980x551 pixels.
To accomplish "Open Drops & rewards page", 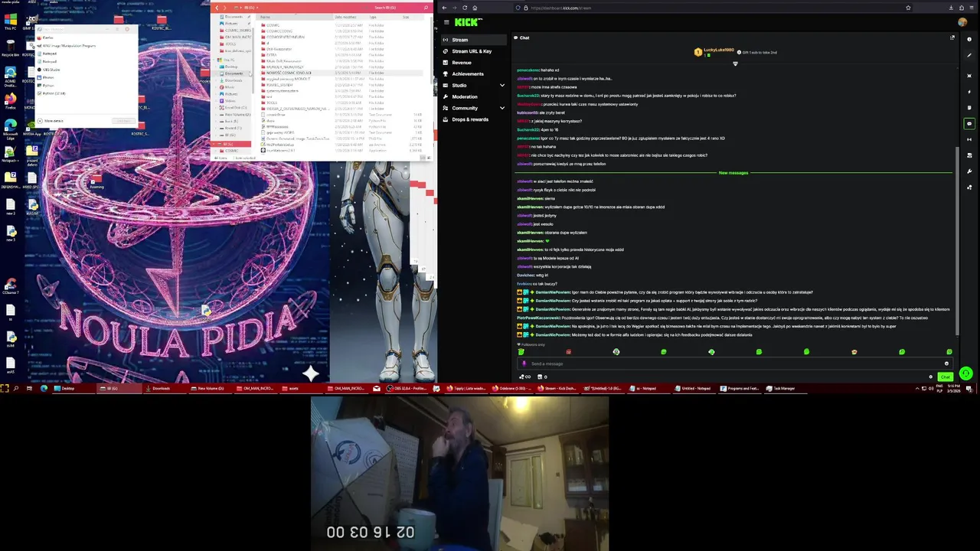I will pyautogui.click(x=470, y=119).
